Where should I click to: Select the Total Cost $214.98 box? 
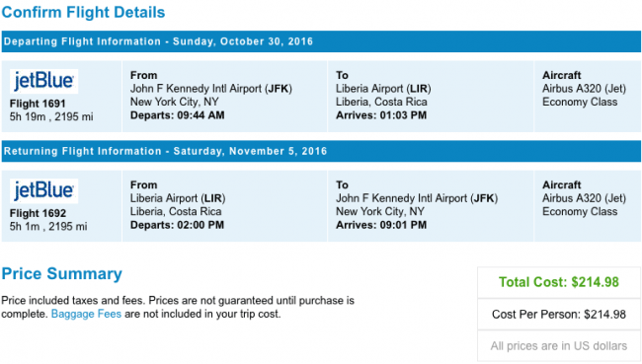[559, 282]
